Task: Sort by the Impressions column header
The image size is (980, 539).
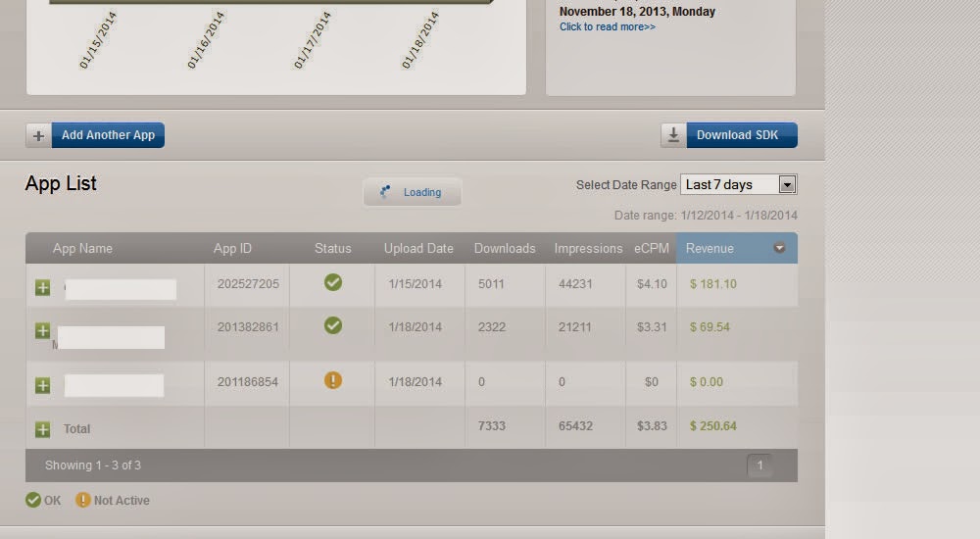Action: pos(588,248)
